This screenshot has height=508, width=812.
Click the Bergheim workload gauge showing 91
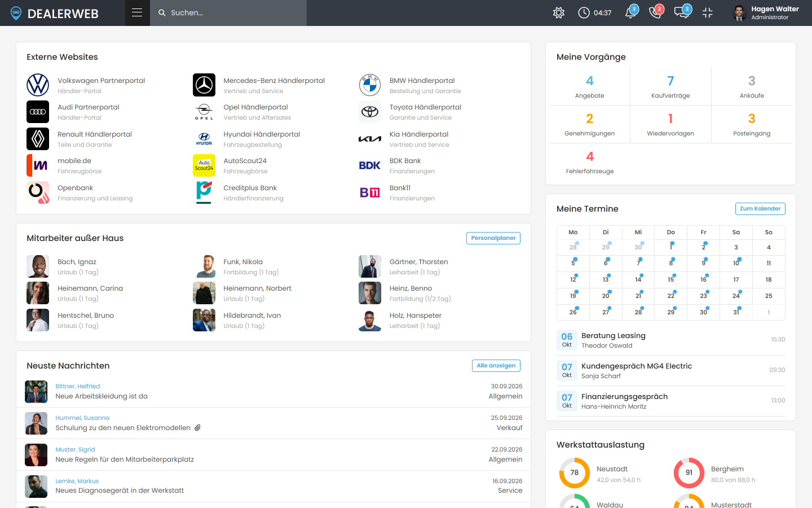[x=689, y=473]
